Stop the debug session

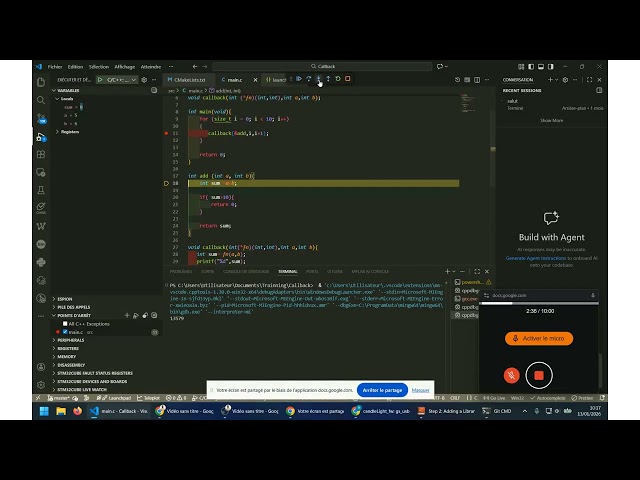[348, 79]
